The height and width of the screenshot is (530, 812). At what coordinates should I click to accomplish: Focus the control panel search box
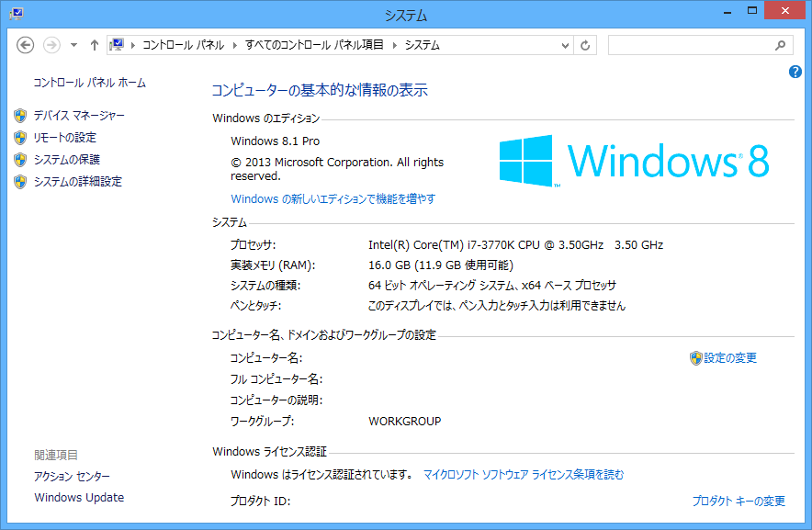click(700, 46)
